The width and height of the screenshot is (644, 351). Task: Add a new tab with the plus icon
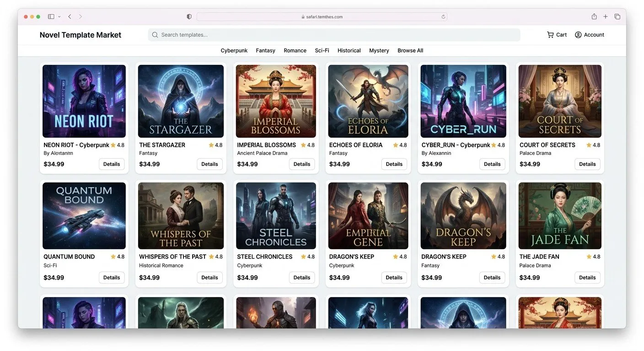click(x=605, y=16)
